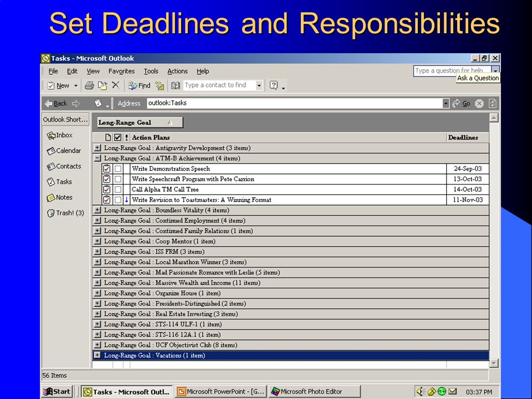The width and height of the screenshot is (532, 399).
Task: Click the Outlook Shortcuts group header
Action: pyautogui.click(x=65, y=120)
